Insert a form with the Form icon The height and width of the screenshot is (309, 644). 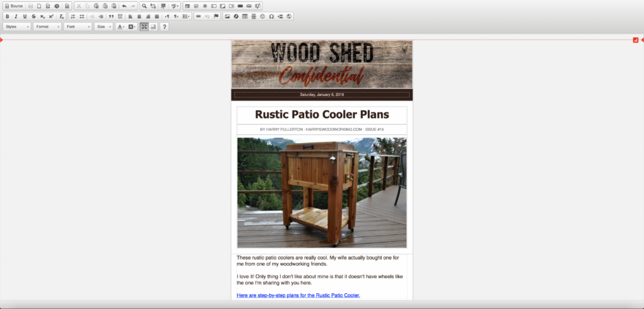point(187,6)
